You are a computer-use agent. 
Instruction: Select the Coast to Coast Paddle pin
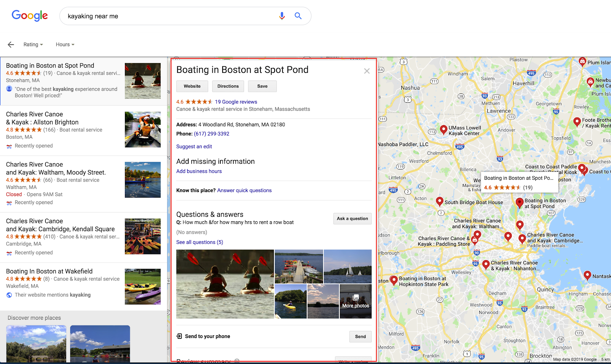click(582, 169)
